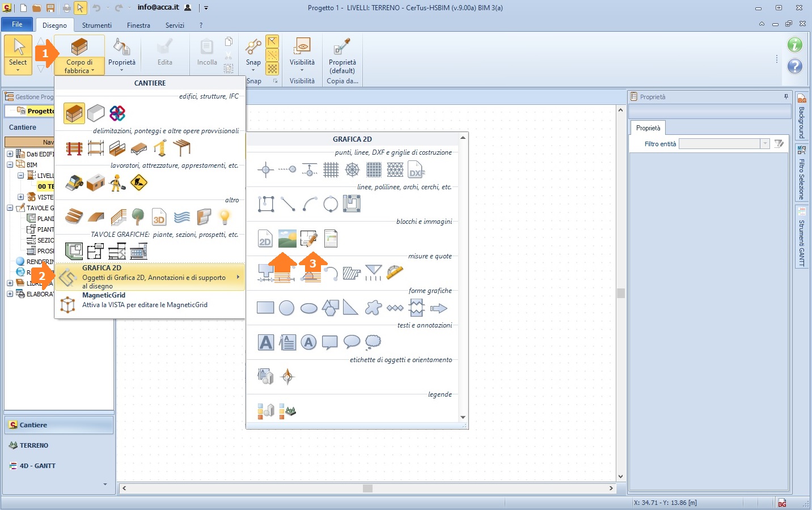812x510 pixels.
Task: Open the Strumenti ribbon tab
Action: tap(96, 25)
